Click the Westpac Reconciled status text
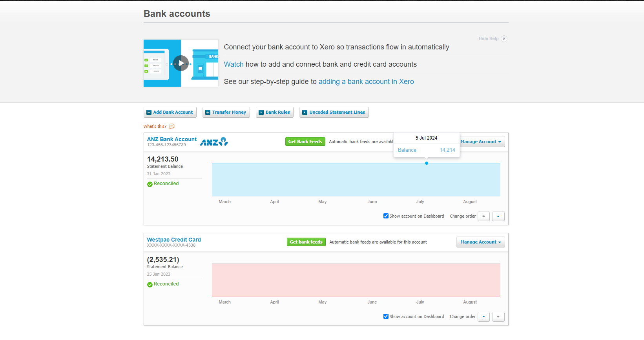 (166, 284)
